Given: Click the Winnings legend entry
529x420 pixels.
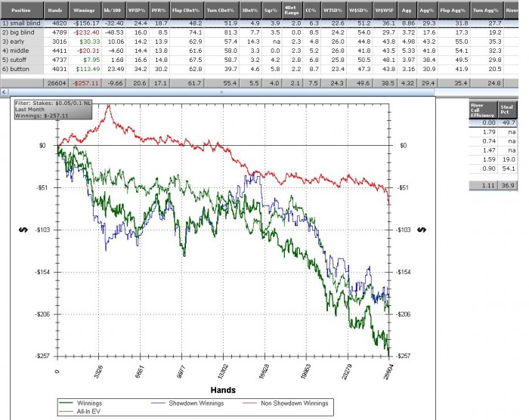Looking at the screenshot, I should tap(80, 403).
